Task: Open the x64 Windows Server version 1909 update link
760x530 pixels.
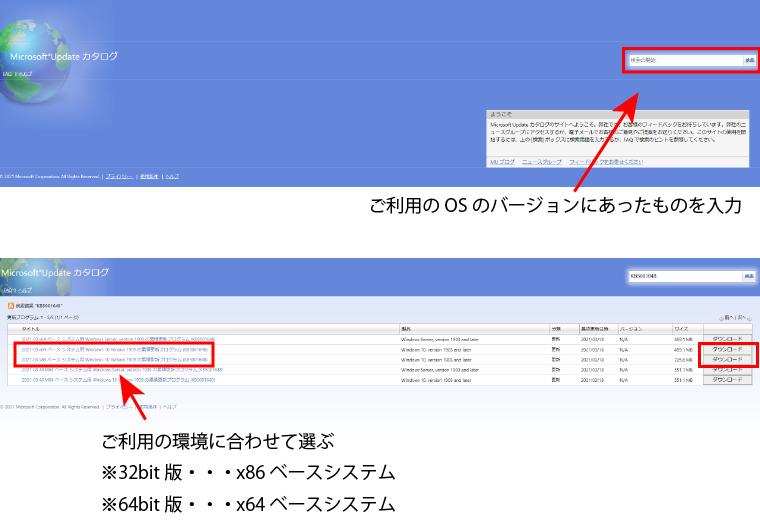Action: coord(118,339)
